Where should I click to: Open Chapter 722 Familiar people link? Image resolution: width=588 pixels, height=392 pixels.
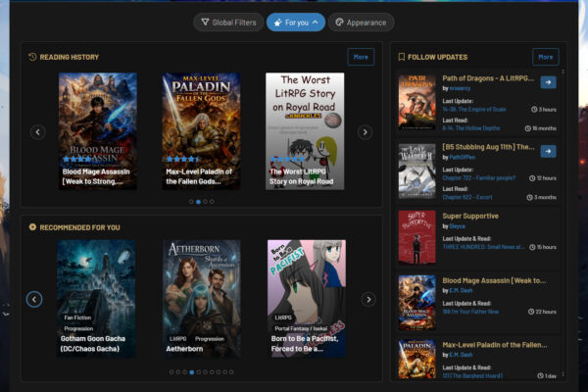[x=479, y=178]
